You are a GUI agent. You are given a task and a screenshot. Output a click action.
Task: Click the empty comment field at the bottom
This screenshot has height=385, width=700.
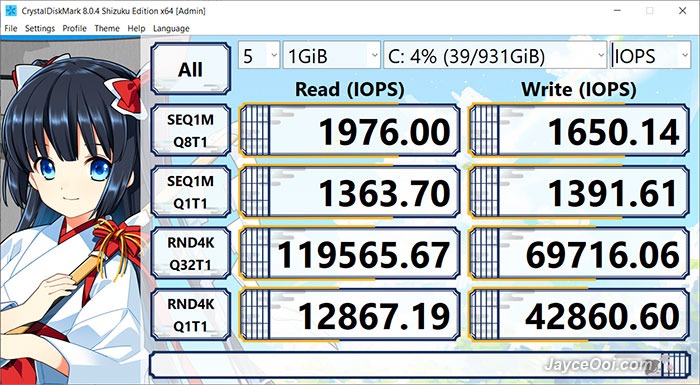pyautogui.click(x=420, y=364)
